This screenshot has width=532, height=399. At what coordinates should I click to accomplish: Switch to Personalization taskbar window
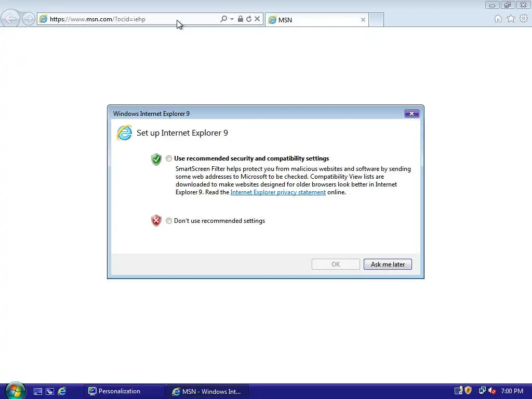pos(124,391)
